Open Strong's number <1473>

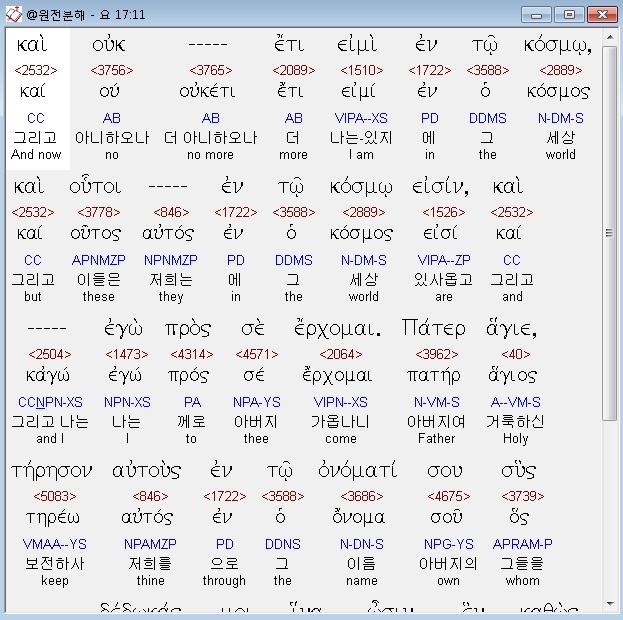[x=127, y=354]
